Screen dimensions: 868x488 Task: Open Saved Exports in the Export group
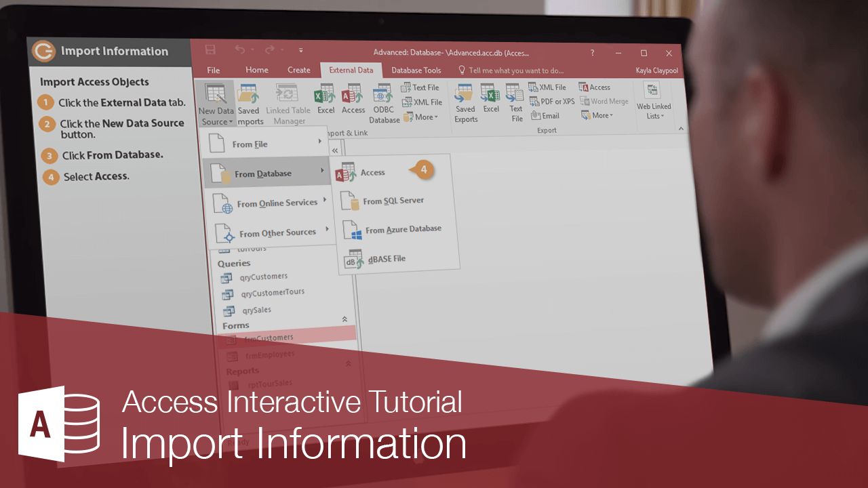tap(465, 100)
